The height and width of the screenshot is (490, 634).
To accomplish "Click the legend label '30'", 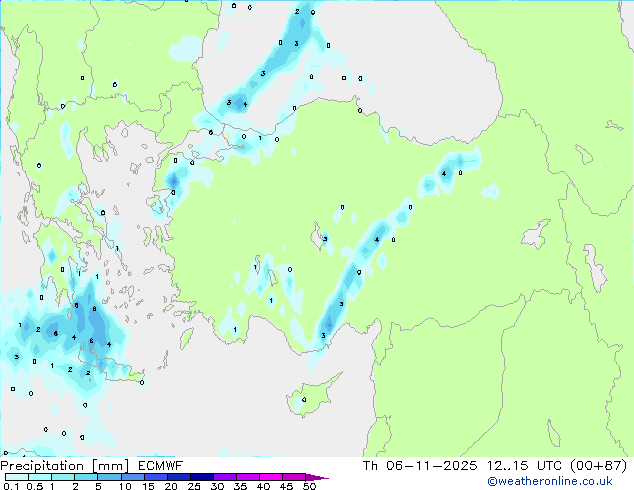I will [217, 486].
